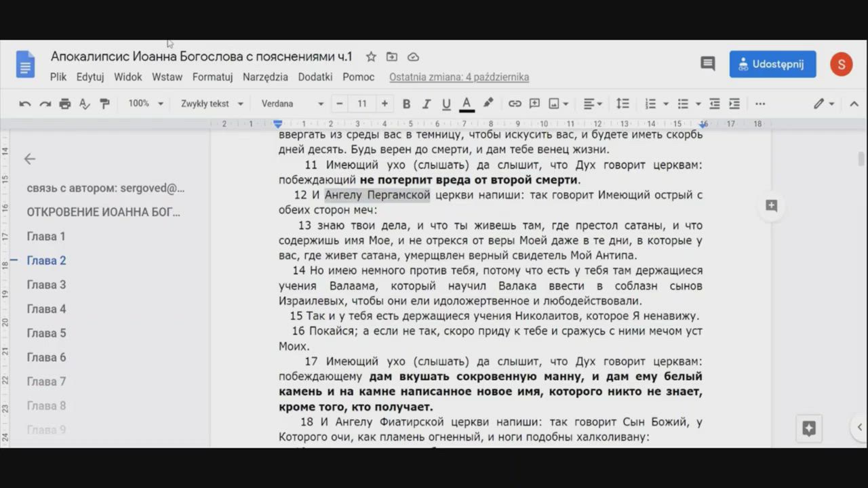Viewport: 868px width, 488px height.
Task: Star this document as favorite
Action: click(371, 57)
